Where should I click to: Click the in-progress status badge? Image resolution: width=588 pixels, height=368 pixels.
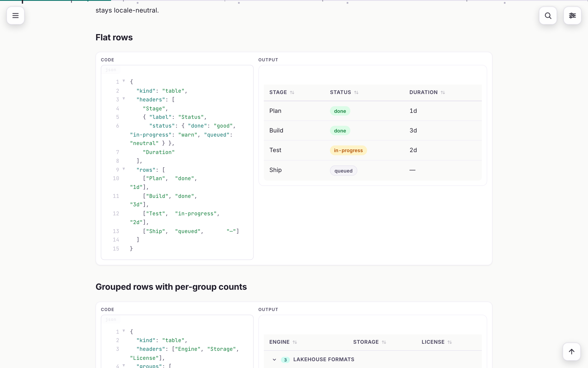[x=348, y=150]
